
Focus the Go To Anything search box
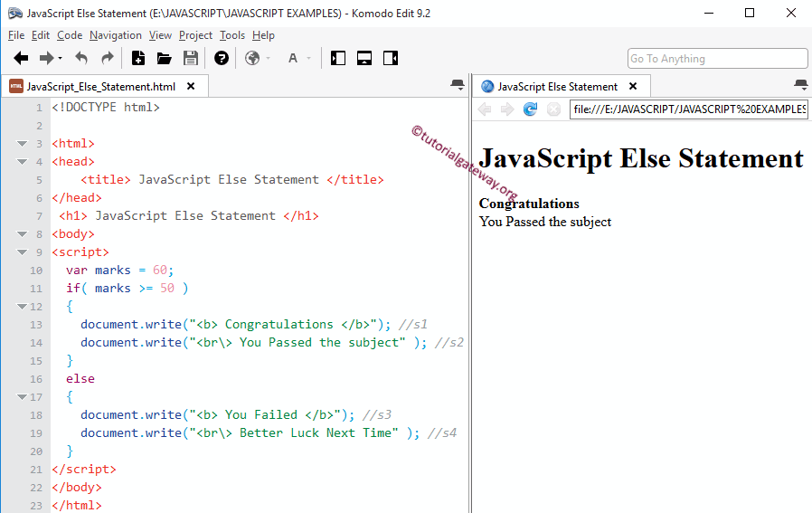717,59
